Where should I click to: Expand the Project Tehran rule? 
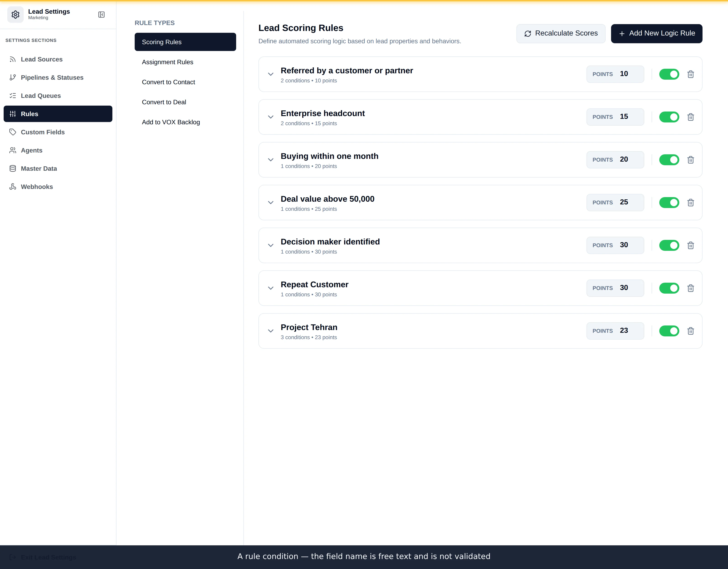tap(271, 331)
